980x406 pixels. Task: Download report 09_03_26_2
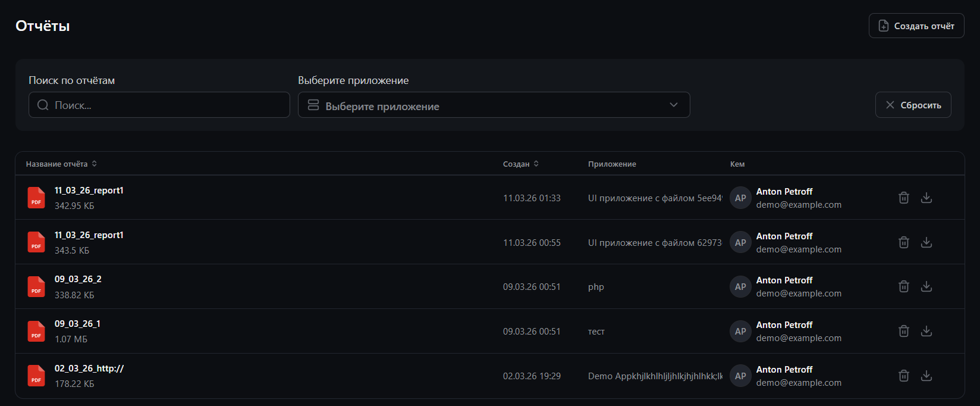coord(926,286)
